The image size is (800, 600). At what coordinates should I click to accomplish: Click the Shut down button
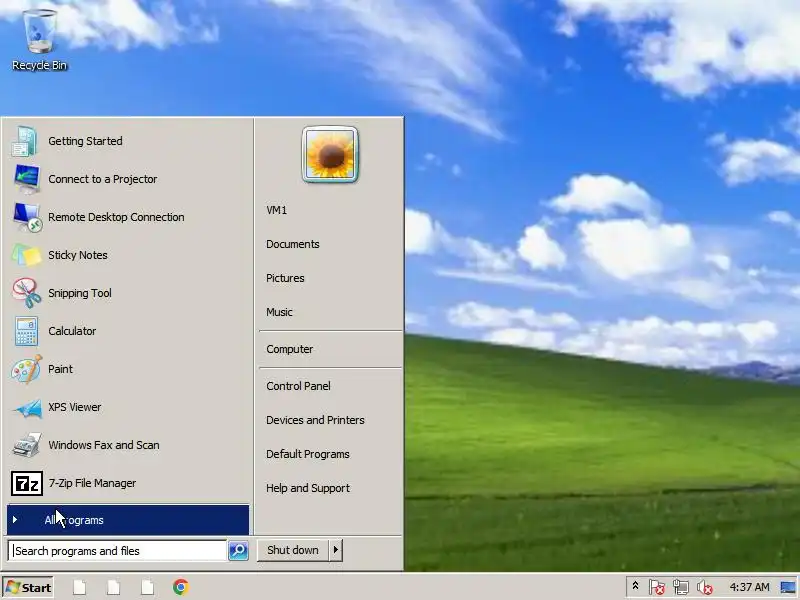(293, 550)
